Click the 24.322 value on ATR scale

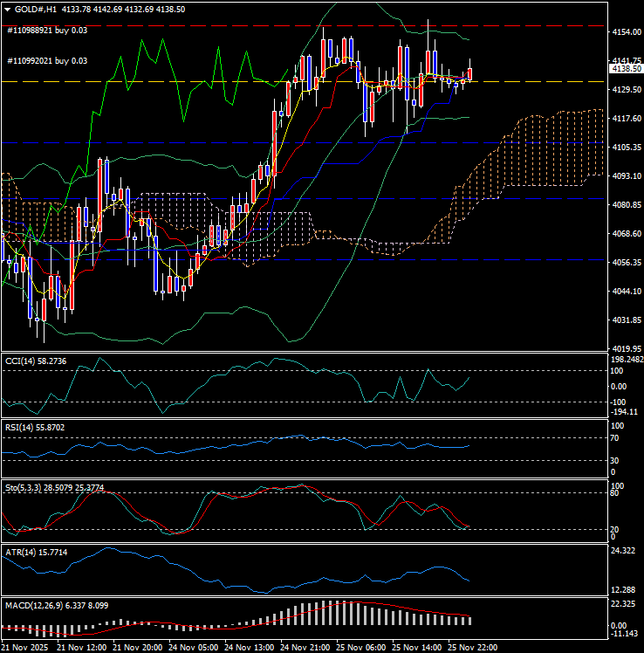click(624, 551)
